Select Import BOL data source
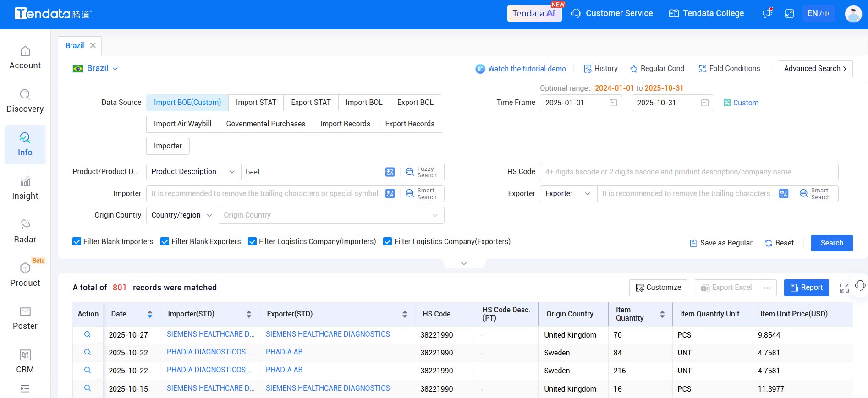868x398 pixels. tap(364, 103)
